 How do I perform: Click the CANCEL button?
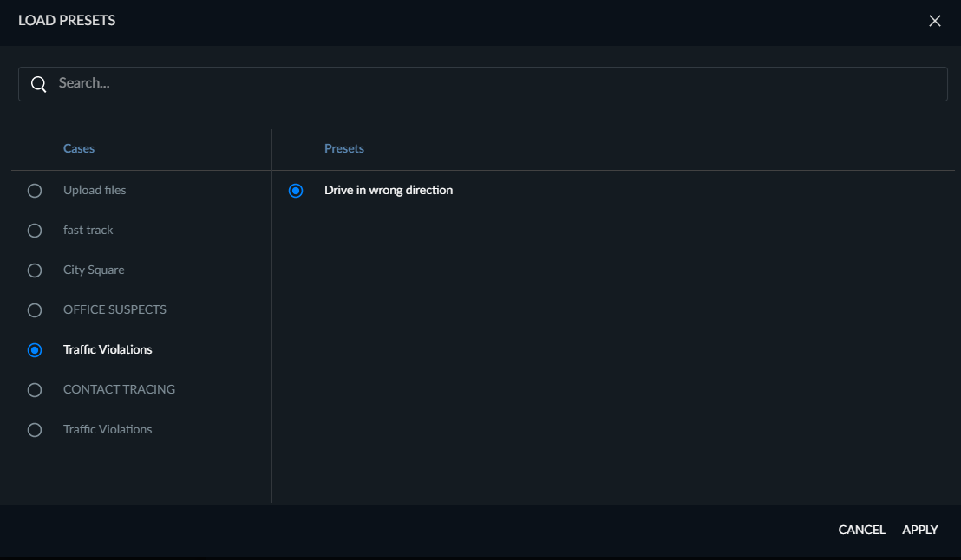point(862,530)
